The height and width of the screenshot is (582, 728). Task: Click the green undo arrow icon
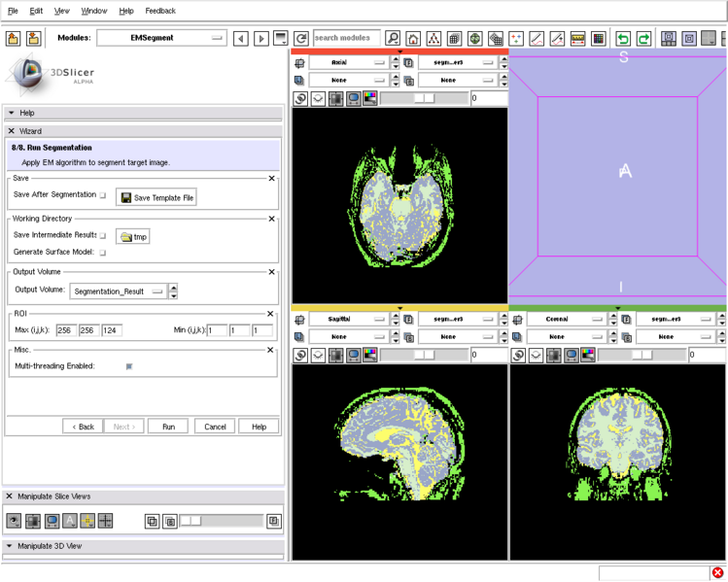pyautogui.click(x=623, y=39)
